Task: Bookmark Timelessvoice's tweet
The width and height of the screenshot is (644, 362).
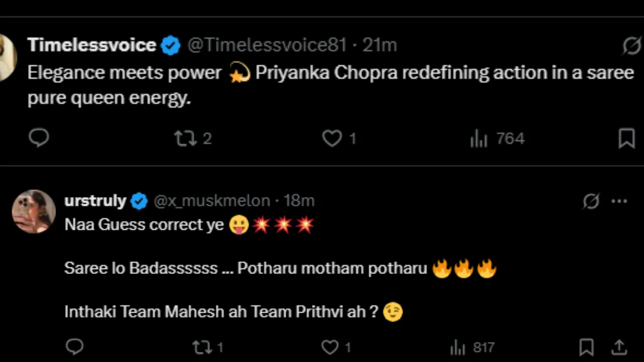Action: click(x=627, y=138)
